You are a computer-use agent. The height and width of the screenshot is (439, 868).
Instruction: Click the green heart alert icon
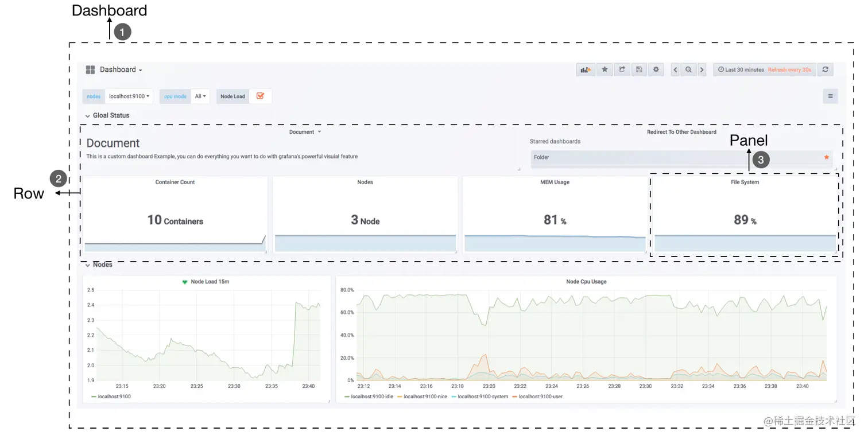pyautogui.click(x=185, y=282)
